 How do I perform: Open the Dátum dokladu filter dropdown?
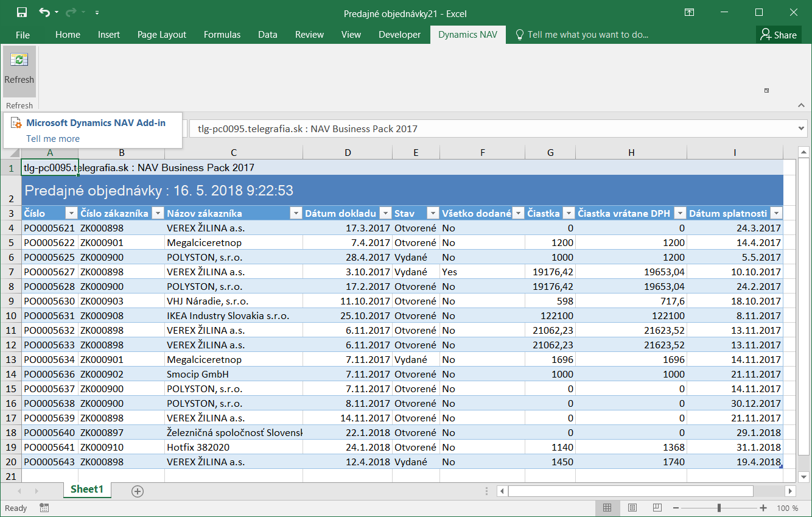(385, 213)
